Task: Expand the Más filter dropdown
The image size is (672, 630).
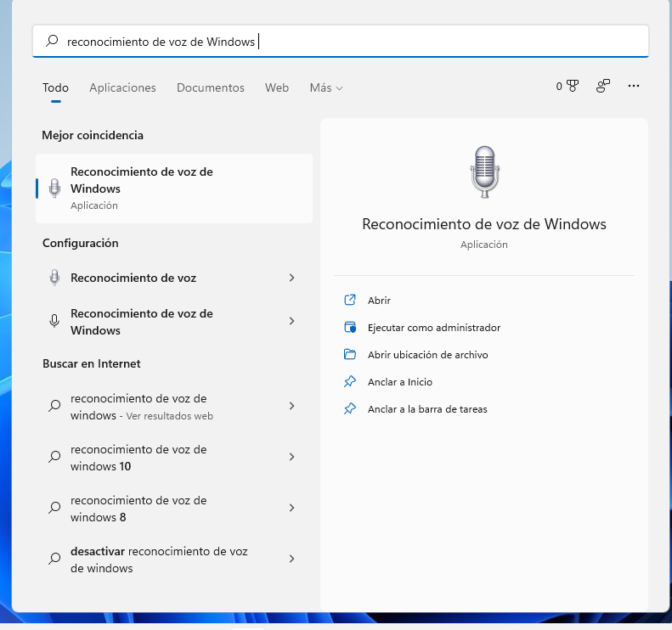Action: point(326,87)
